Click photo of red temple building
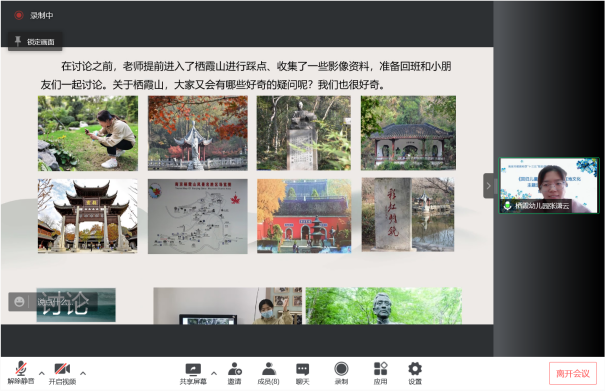The height and width of the screenshot is (391, 605). (x=304, y=216)
